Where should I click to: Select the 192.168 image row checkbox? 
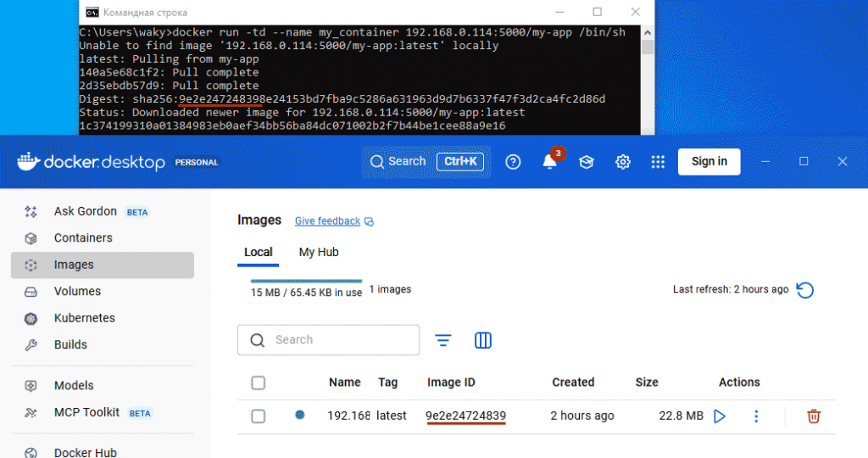tap(259, 416)
